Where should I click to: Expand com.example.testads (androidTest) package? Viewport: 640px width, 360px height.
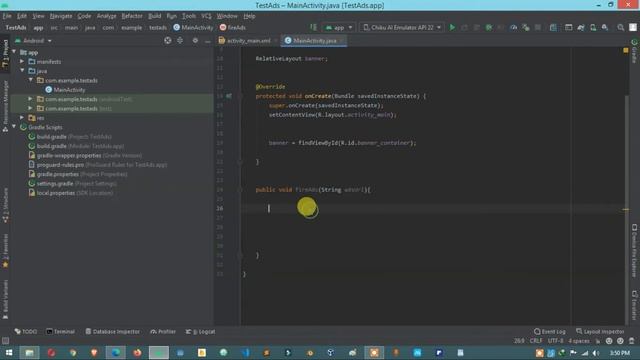(x=30, y=99)
